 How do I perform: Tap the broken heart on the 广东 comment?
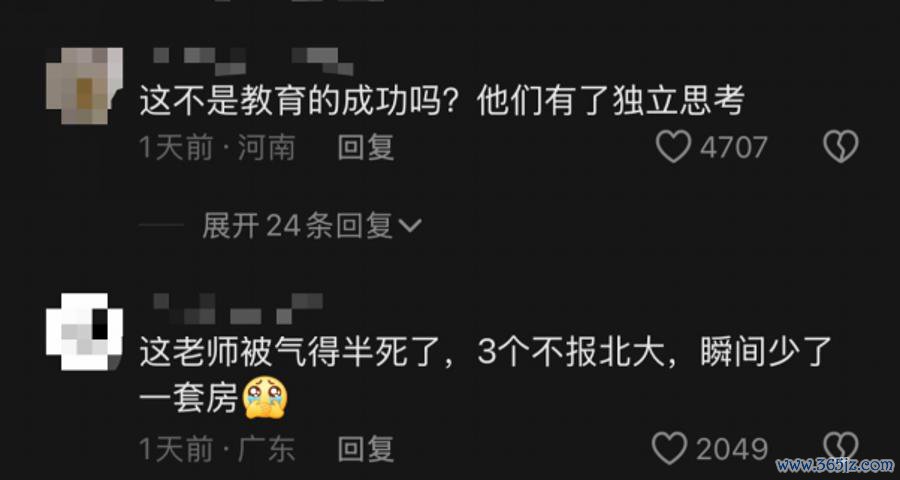(x=841, y=448)
